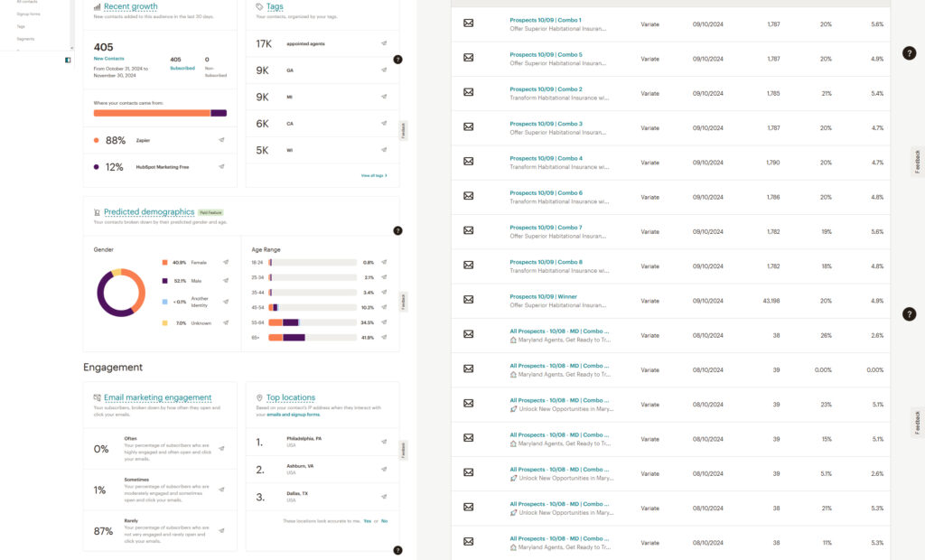Click the envelope icon for Prospects 10/09 Combo 1

[x=469, y=23]
